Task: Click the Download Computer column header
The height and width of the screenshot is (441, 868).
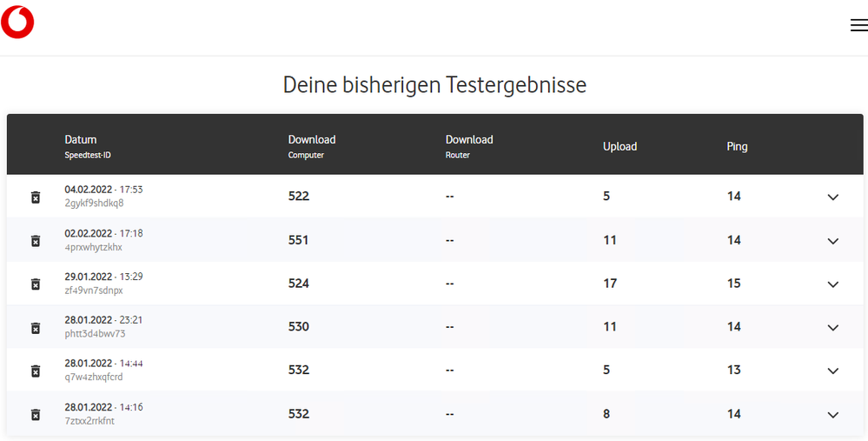Action: (x=311, y=140)
